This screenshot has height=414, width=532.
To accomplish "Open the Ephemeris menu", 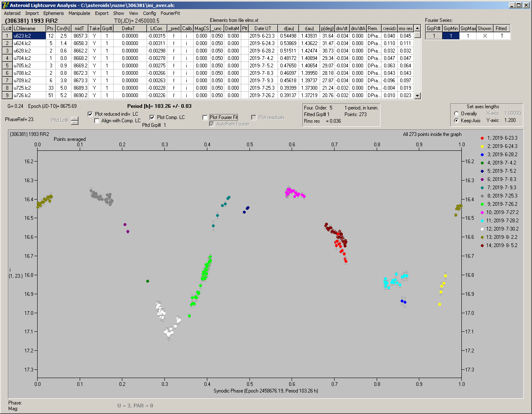I will click(x=54, y=13).
